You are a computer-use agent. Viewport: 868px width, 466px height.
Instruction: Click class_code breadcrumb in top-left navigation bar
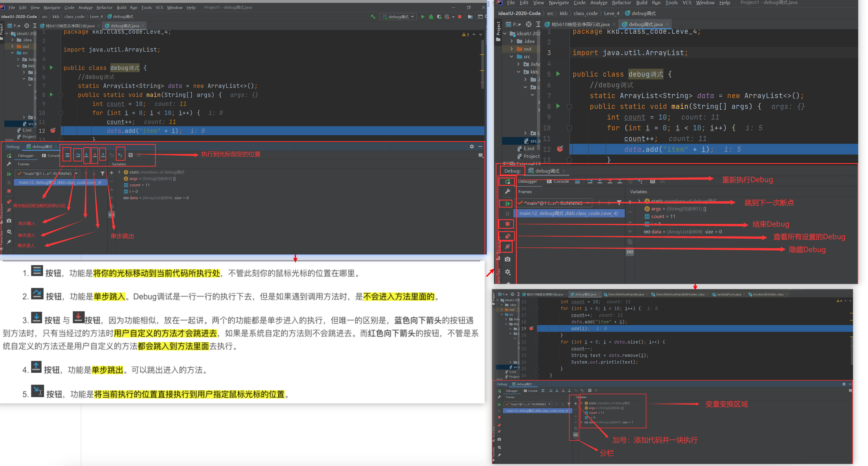click(x=74, y=17)
